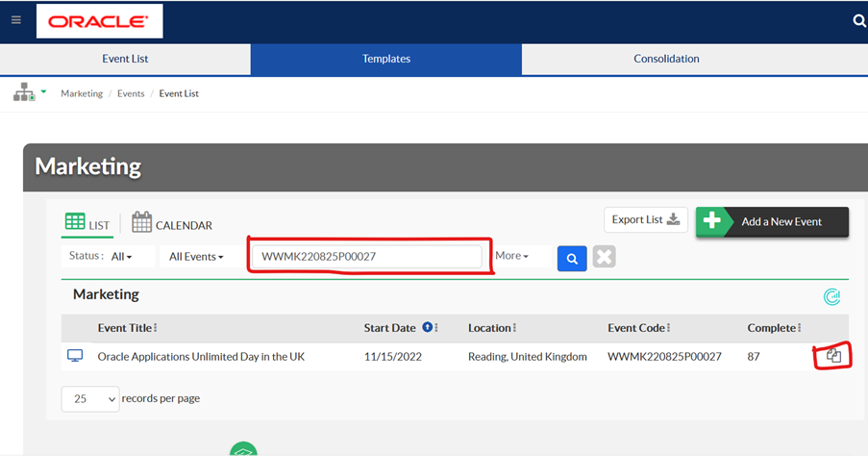
Task: Sort by Event Code column header
Action: pos(636,328)
